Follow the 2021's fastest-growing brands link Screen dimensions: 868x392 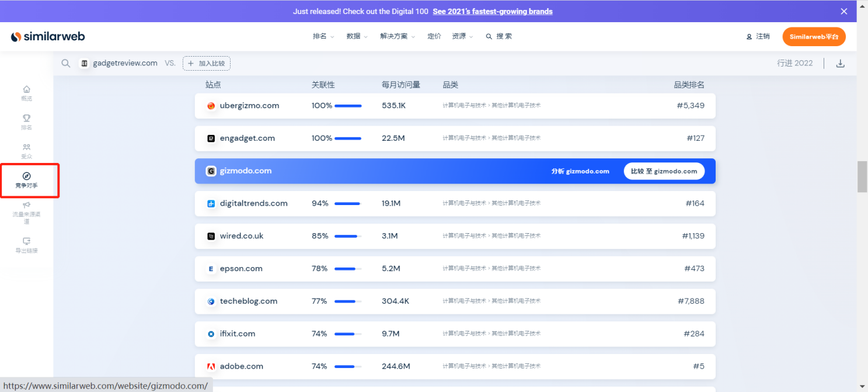(493, 11)
